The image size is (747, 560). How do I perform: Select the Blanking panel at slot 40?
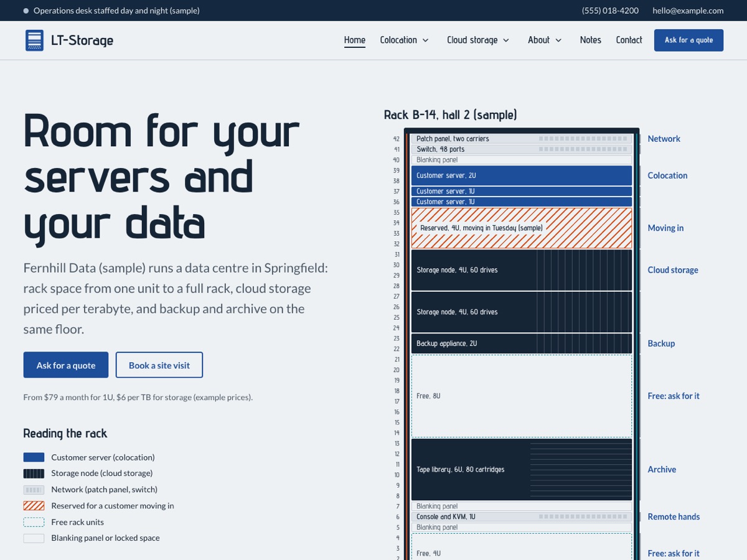(x=522, y=160)
